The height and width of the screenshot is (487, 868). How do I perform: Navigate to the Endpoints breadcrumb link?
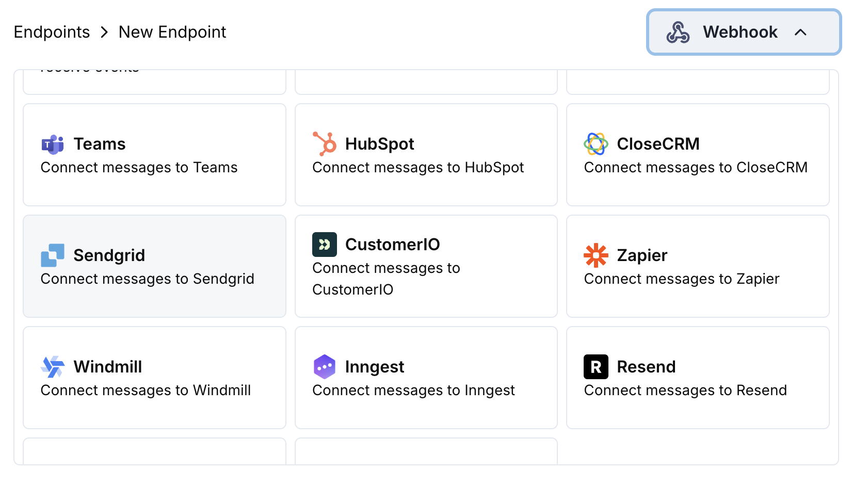pyautogui.click(x=52, y=32)
